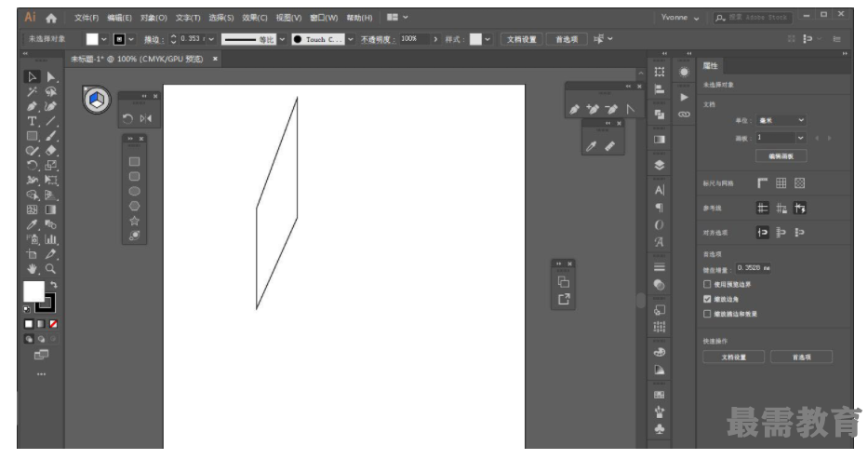This screenshot has height=459, width=868.
Task: Select the Magic Wand tool
Action: [33, 92]
